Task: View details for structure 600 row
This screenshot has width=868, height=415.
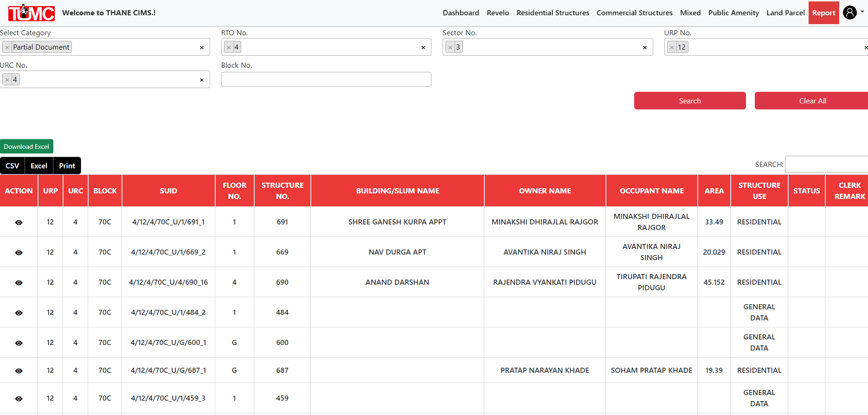Action: 19,343
